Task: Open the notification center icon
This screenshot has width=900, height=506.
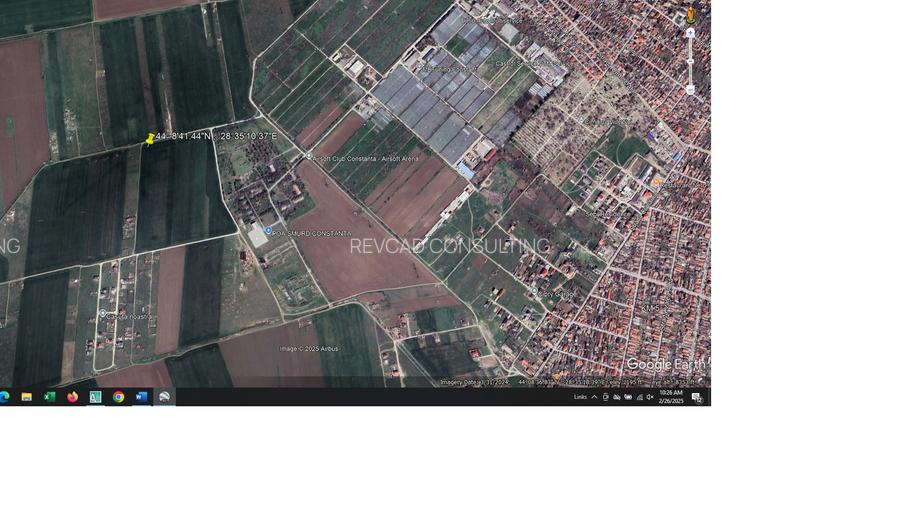Action: click(x=698, y=397)
